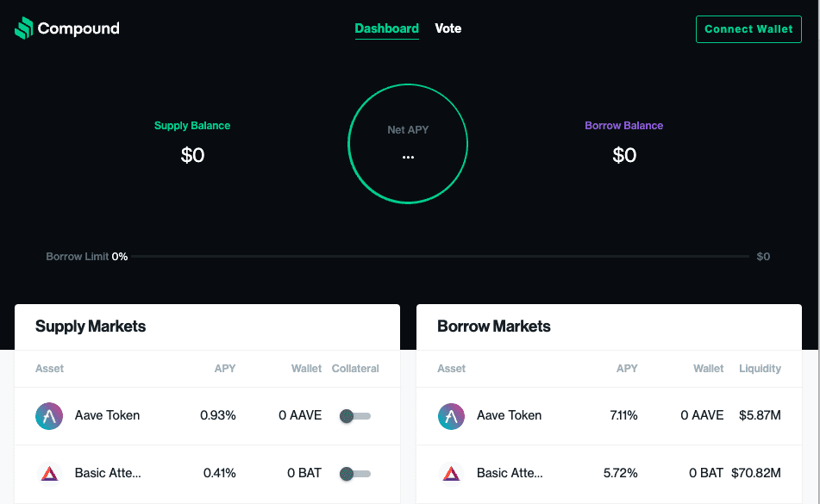Click Basic Attention Token icon in Borrow Markets
820x504 pixels.
[451, 473]
